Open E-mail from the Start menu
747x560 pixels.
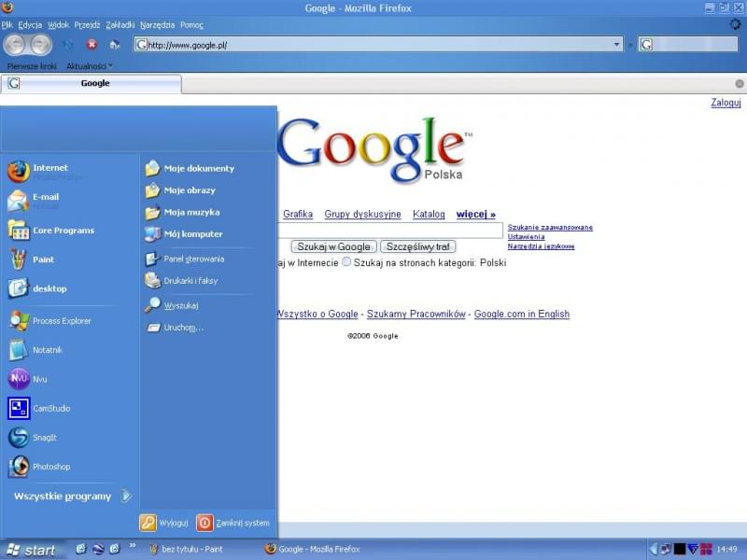click(x=35, y=201)
